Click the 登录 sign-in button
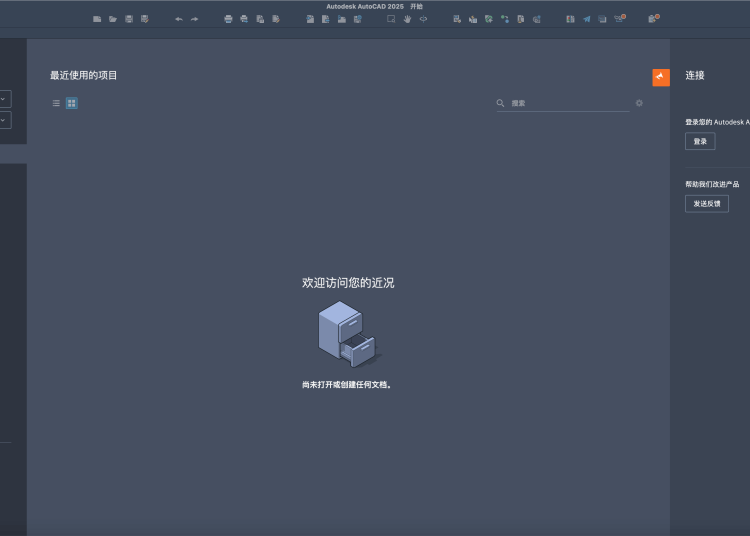The height and width of the screenshot is (536, 750). coord(700,142)
